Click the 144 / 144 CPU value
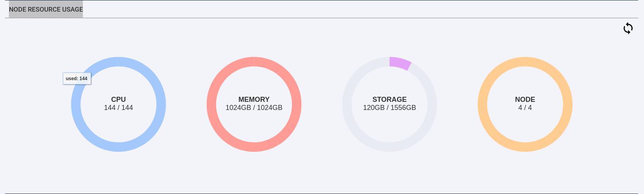 (x=118, y=108)
